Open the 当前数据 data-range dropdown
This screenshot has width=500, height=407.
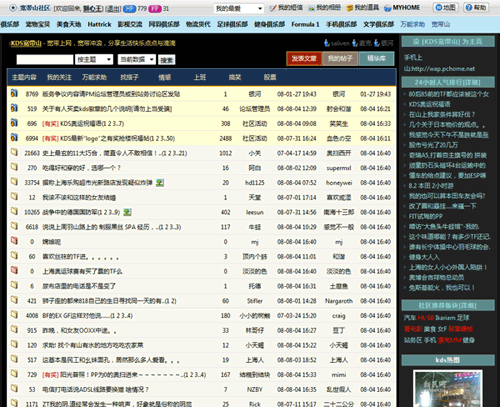pos(137,60)
